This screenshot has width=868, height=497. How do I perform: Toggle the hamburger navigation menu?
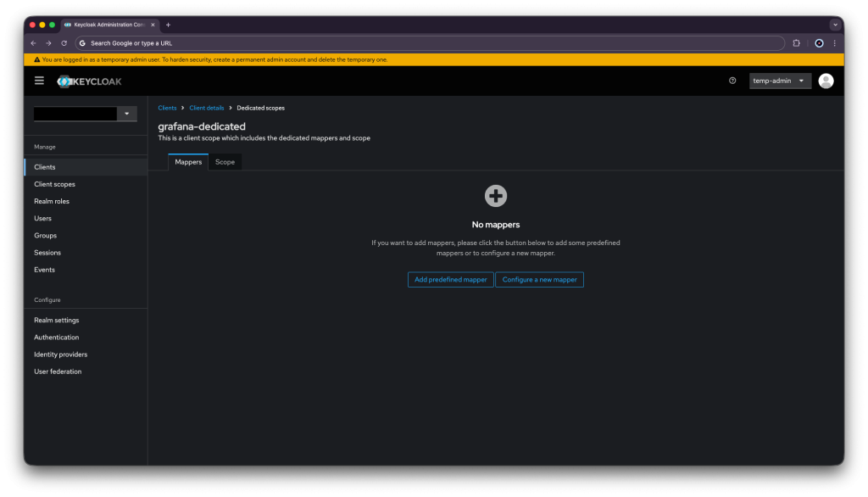39,81
